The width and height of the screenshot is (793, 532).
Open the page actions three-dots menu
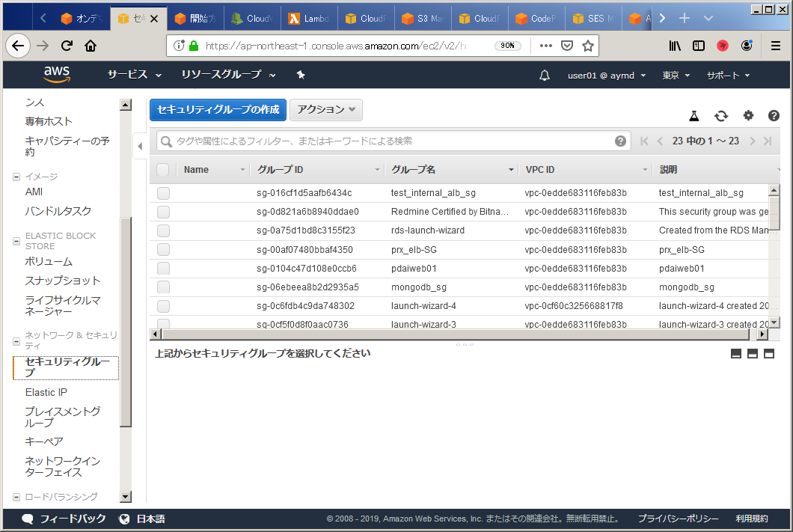[545, 46]
